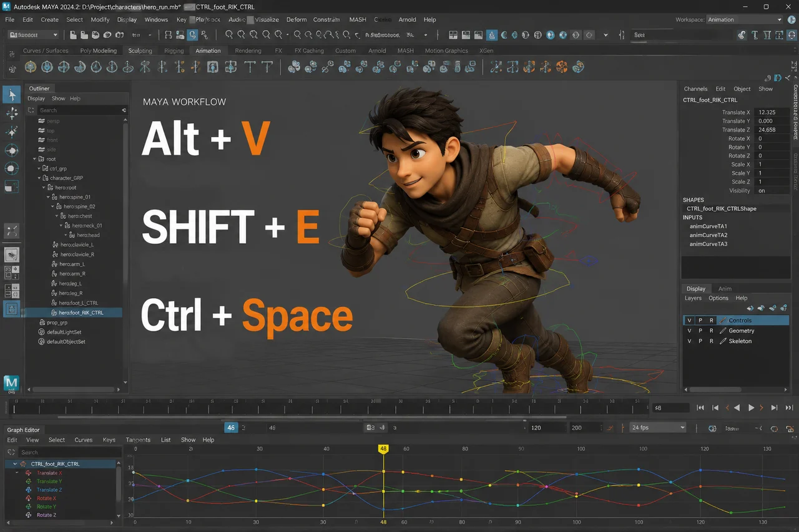The height and width of the screenshot is (532, 799).
Task: Click the Open Scene folder icon
Action: (83, 36)
